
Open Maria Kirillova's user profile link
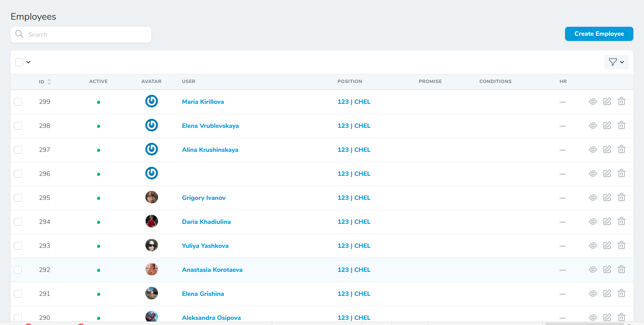point(203,102)
